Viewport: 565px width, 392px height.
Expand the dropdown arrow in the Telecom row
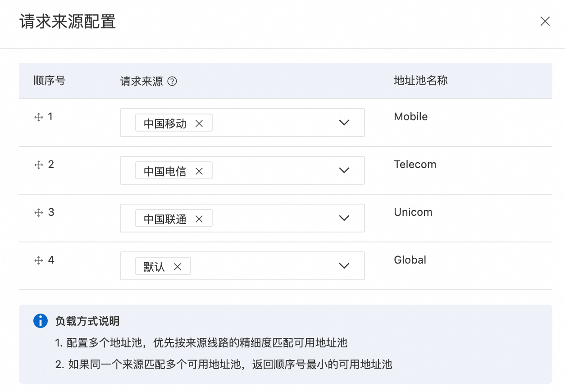coord(344,170)
